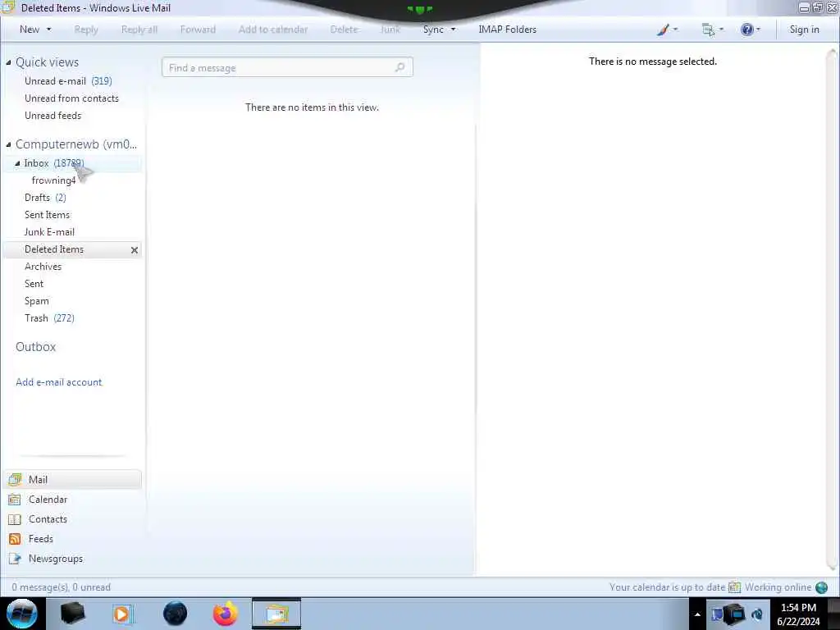Click the Windows Live Mail taskbar icon
The width and height of the screenshot is (840, 630).
tap(276, 614)
